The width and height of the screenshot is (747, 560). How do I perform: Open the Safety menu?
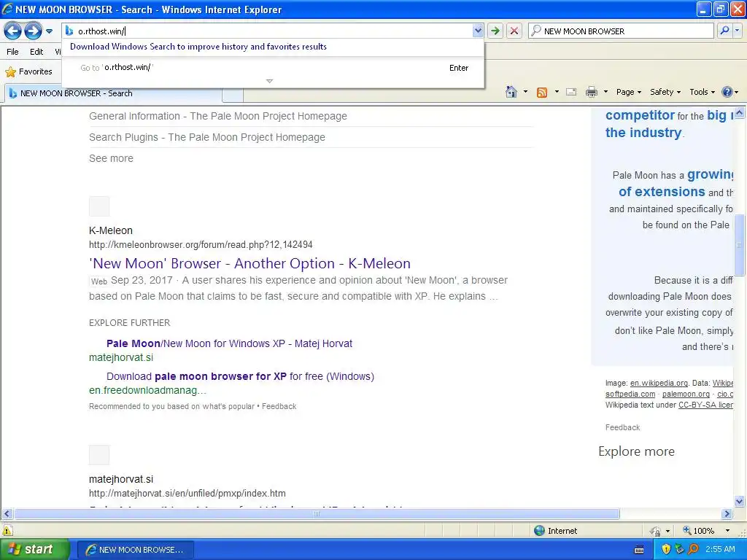(x=665, y=92)
